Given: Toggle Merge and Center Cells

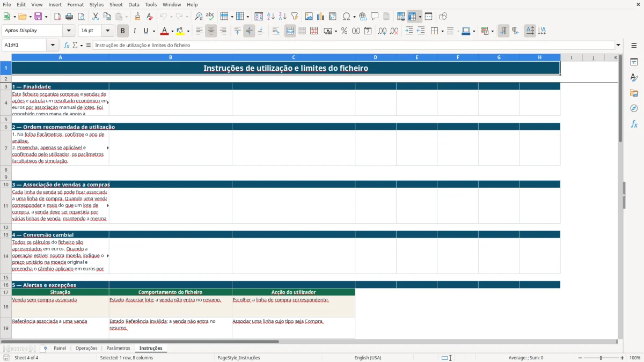Looking at the screenshot, I should 290,31.
